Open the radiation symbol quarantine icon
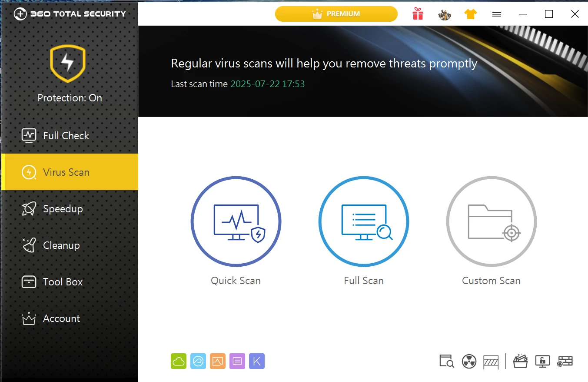 point(469,361)
